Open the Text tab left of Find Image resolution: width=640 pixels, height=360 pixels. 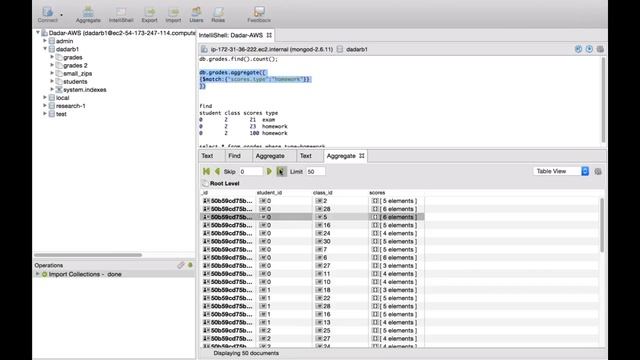click(x=207, y=156)
